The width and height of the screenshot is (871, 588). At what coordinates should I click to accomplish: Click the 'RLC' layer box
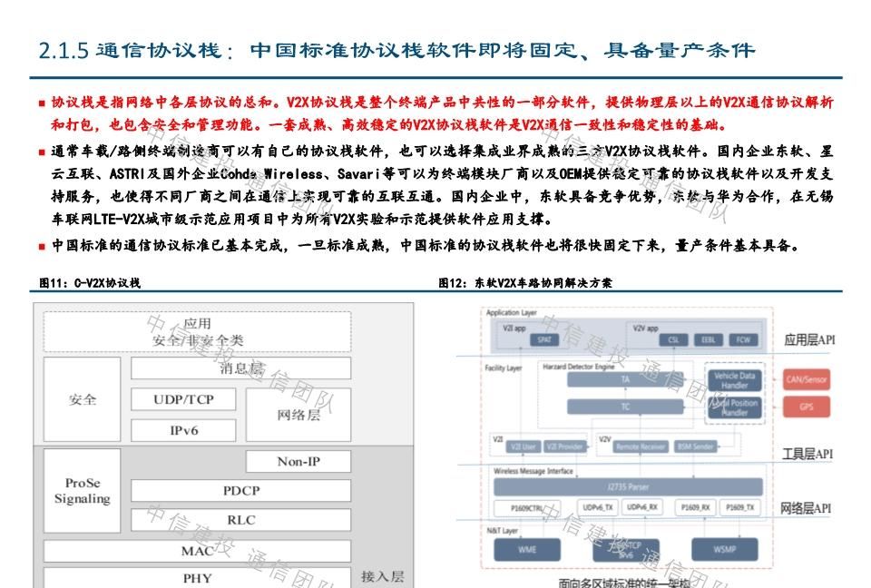click(241, 520)
